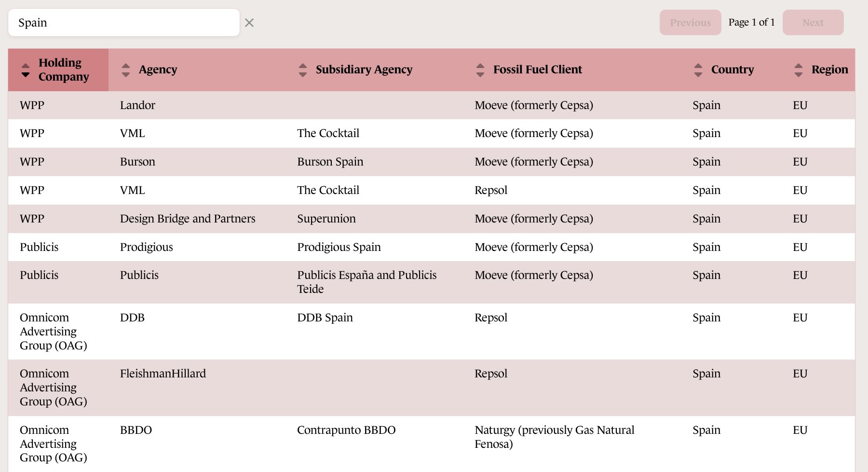Image resolution: width=868 pixels, height=472 pixels.
Task: Click the search field containing Spain
Action: 124,23
